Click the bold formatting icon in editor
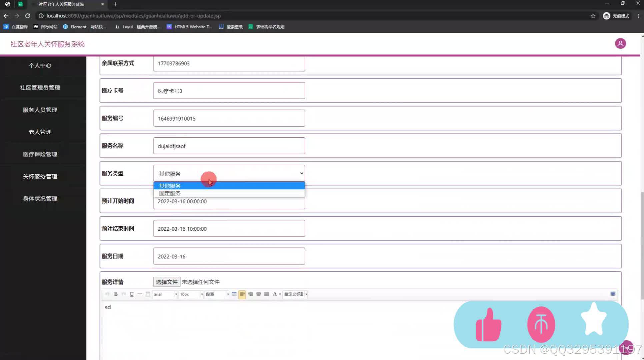This screenshot has width=644, height=360. pos(116,294)
